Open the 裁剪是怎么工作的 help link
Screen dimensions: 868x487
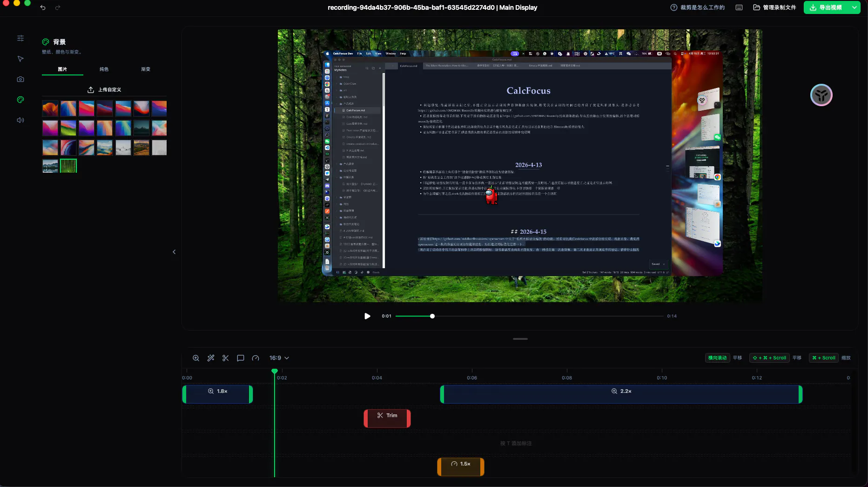pyautogui.click(x=698, y=7)
